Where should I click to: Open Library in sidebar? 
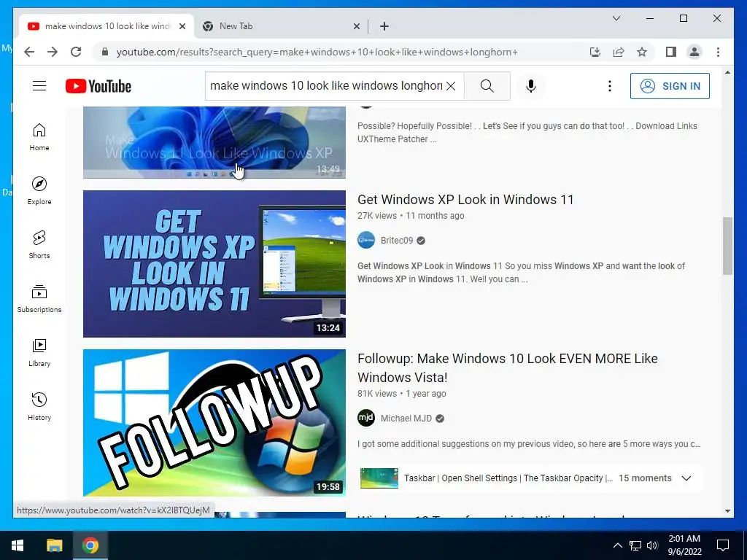(39, 352)
